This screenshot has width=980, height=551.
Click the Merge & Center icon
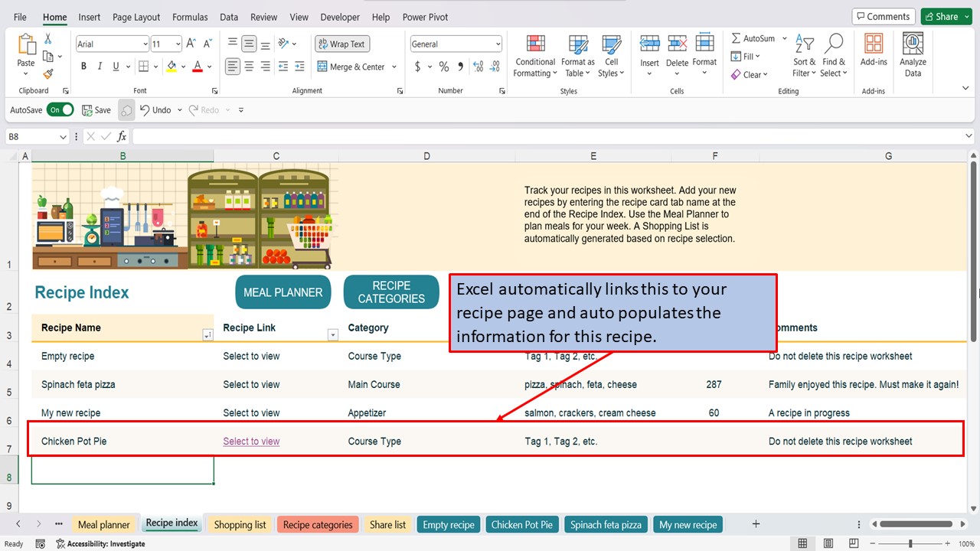pyautogui.click(x=322, y=67)
